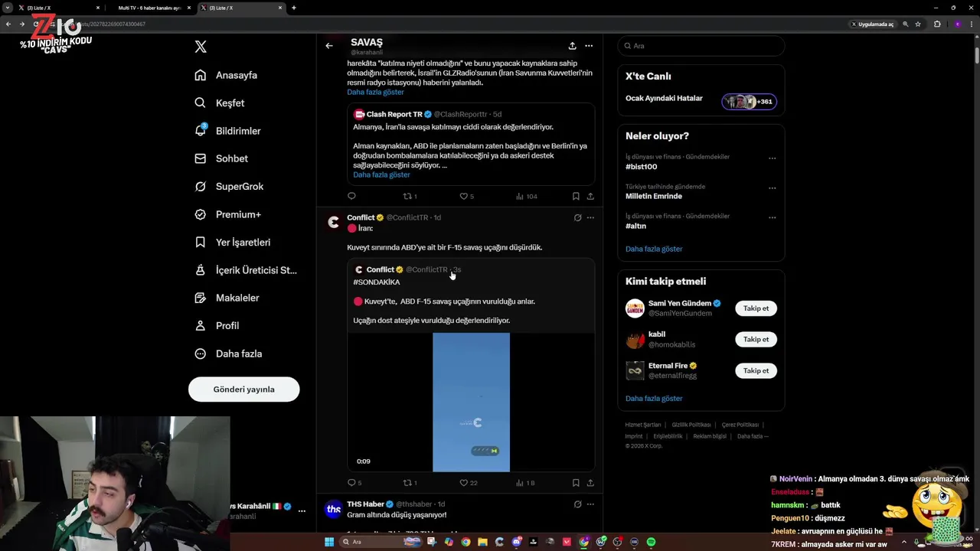Share the Conflict F-15 post
980x551 pixels.
[590, 483]
